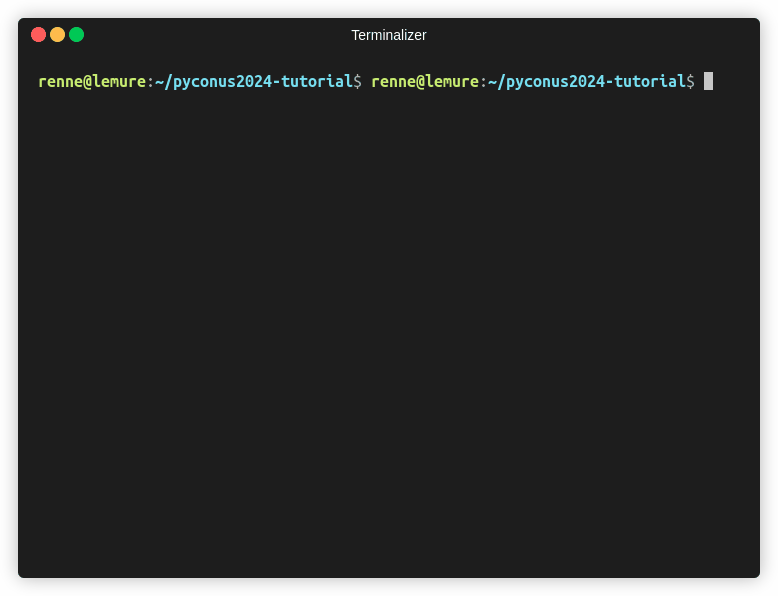The image size is (778, 596).
Task: Click the empty terminal area below the prompt
Action: (x=389, y=332)
